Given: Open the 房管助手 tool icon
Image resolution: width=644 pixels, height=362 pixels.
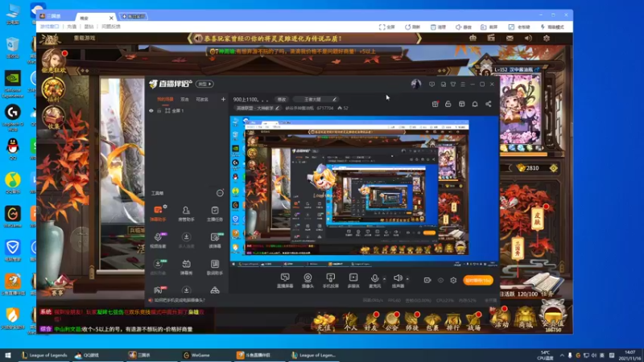Looking at the screenshot, I should point(186,213).
